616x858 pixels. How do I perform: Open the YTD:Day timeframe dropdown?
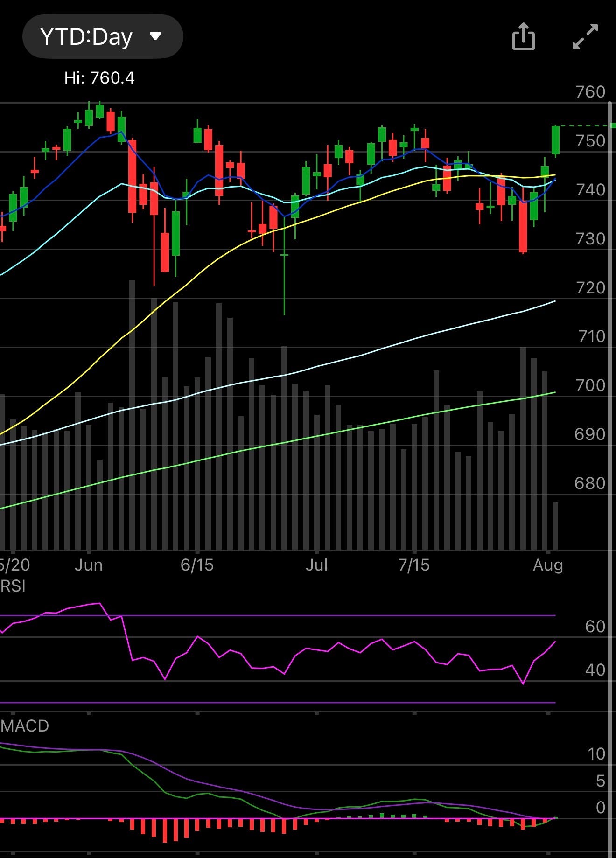[x=103, y=36]
